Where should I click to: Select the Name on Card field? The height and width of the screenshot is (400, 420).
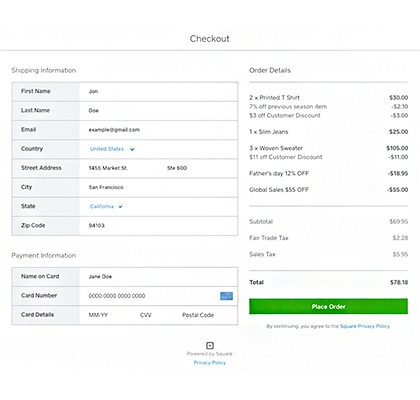coord(158,277)
